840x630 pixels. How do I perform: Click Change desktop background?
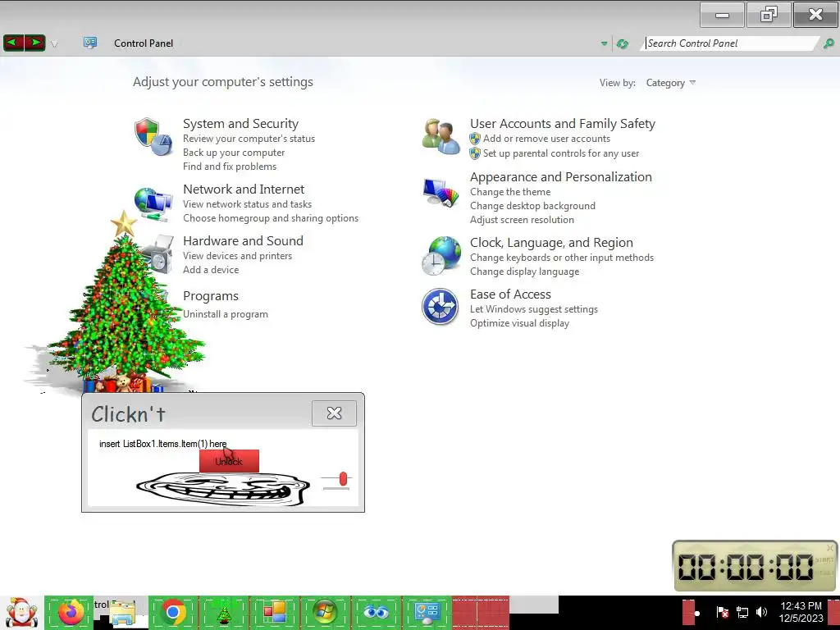click(x=532, y=206)
